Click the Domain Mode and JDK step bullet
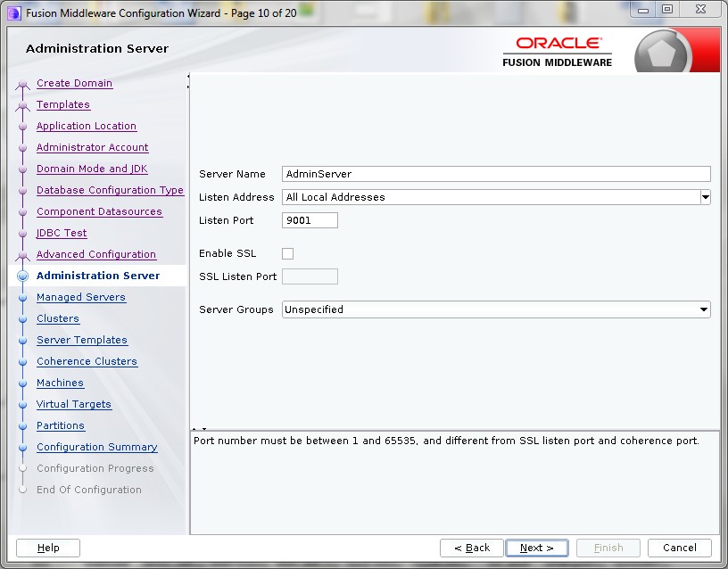The image size is (728, 569). (22, 169)
